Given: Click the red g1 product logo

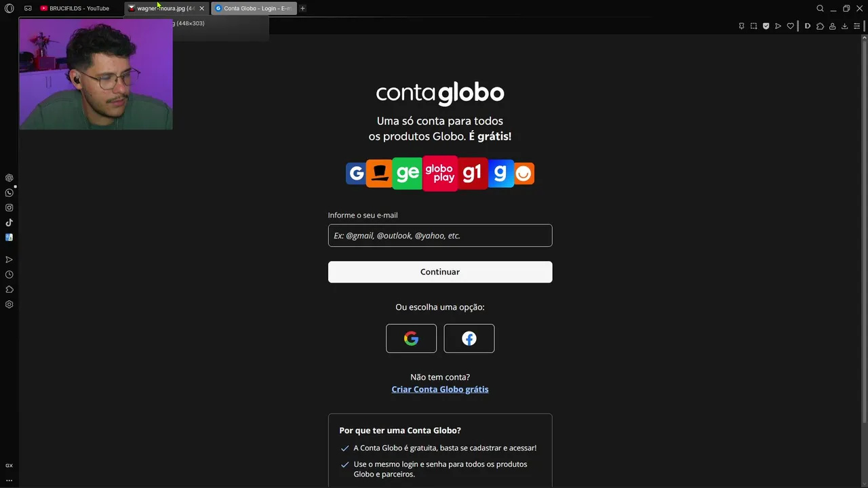Looking at the screenshot, I should (472, 174).
